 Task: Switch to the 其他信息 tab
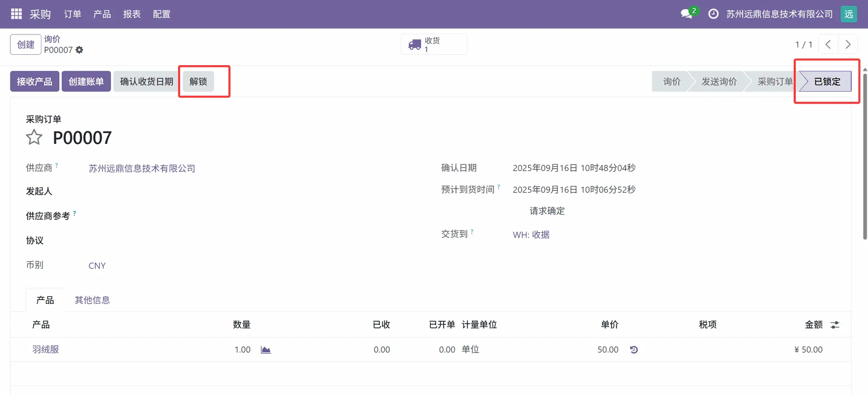[x=92, y=300]
